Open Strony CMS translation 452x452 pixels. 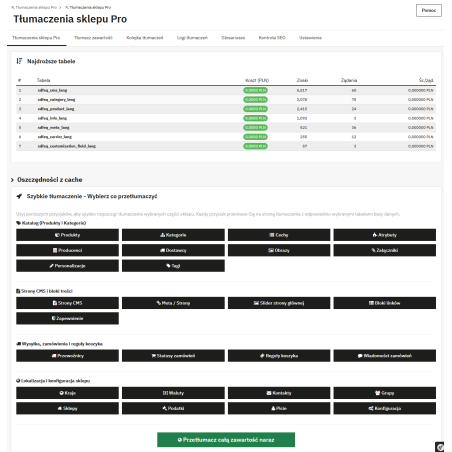click(x=67, y=303)
